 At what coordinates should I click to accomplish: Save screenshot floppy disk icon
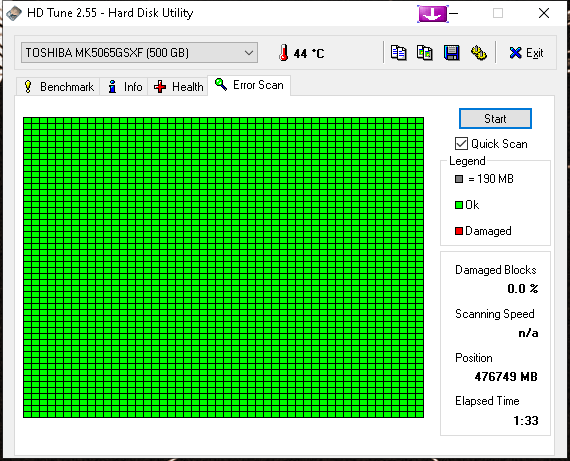pos(451,53)
